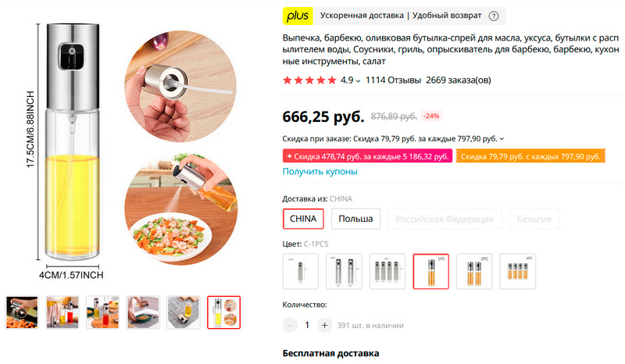Select Польша as shipping origin
Viewport: 625px width, 364px height.
tap(355, 219)
